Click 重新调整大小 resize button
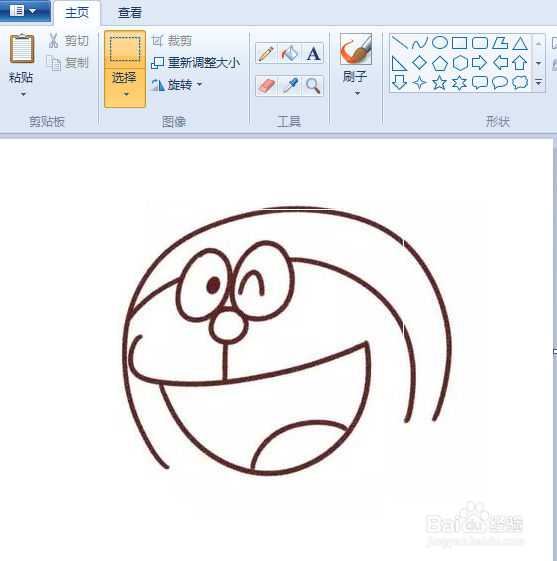The width and height of the screenshot is (557, 561). coord(195,63)
